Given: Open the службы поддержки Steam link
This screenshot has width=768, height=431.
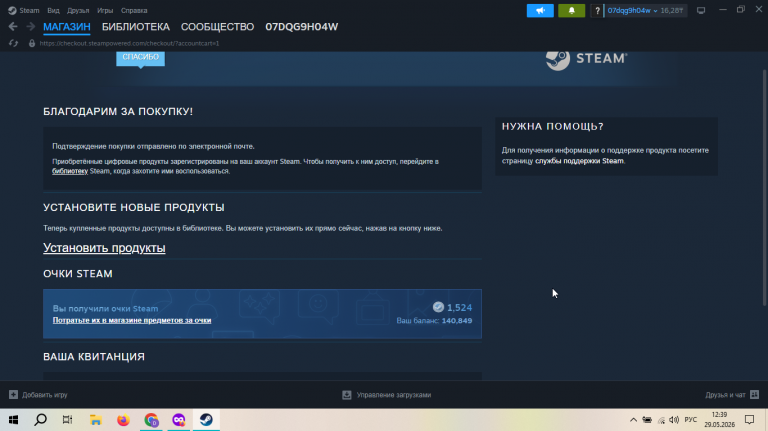Looking at the screenshot, I should pos(579,161).
